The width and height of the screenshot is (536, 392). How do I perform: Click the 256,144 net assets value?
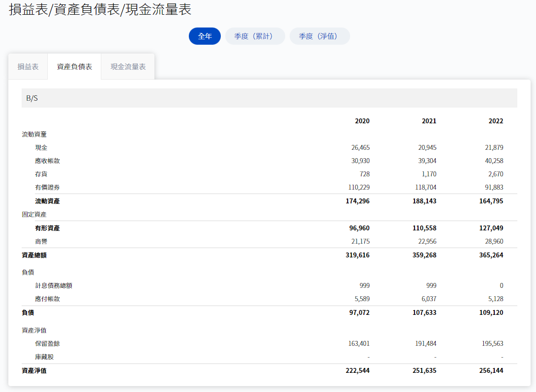pos(492,370)
